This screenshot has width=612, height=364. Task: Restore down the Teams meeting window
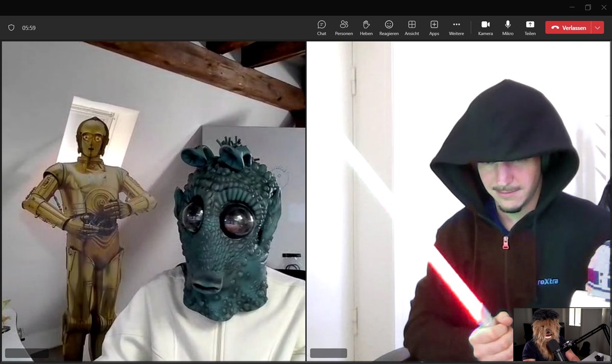[588, 7]
